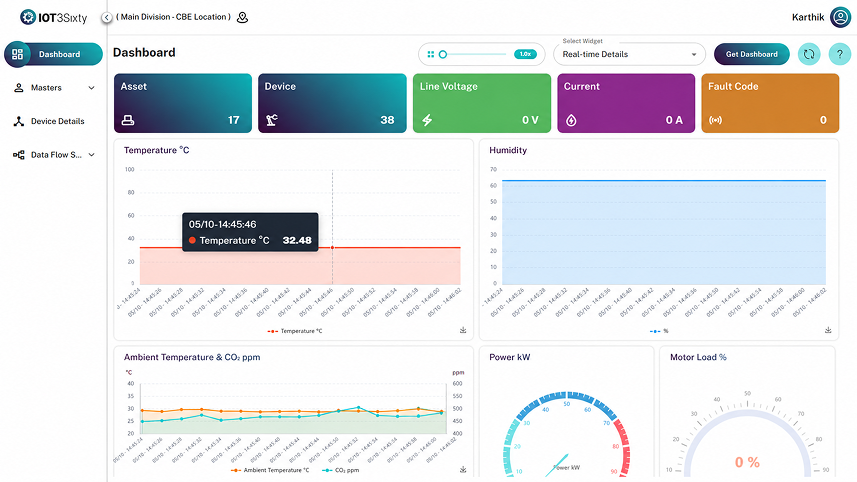The width and height of the screenshot is (857, 482).
Task: Toggle CO2 ppm legend series
Action: click(341, 470)
